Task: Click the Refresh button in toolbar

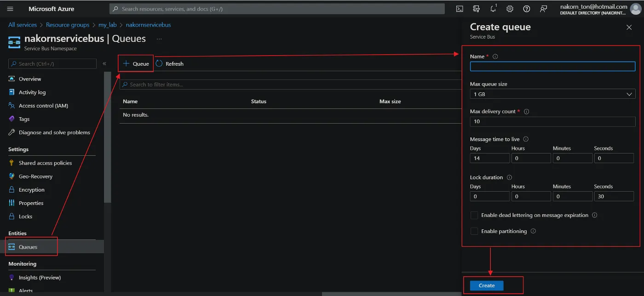Action: tap(169, 64)
